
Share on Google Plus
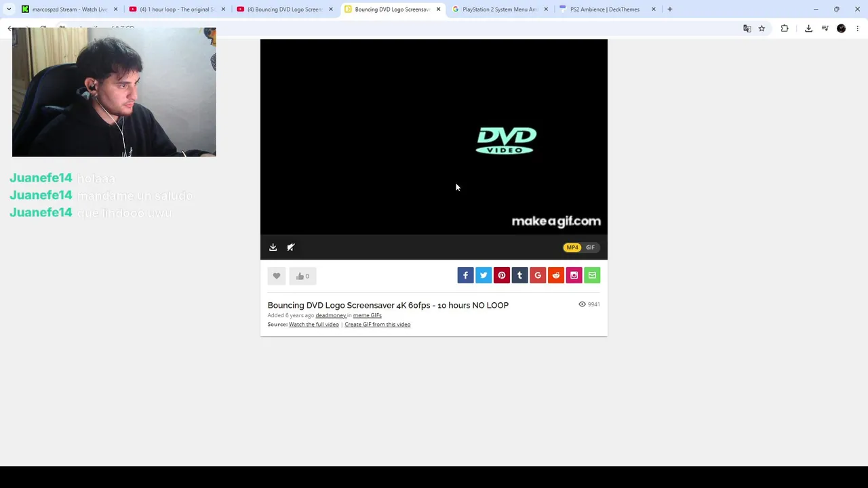coord(538,275)
